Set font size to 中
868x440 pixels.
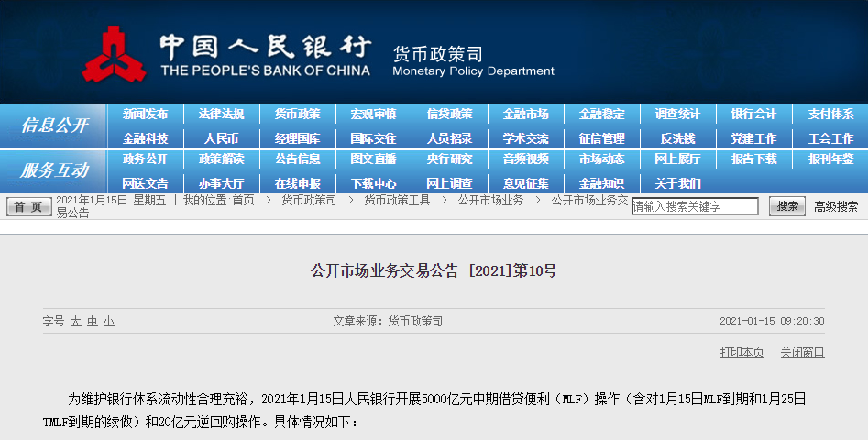point(92,322)
